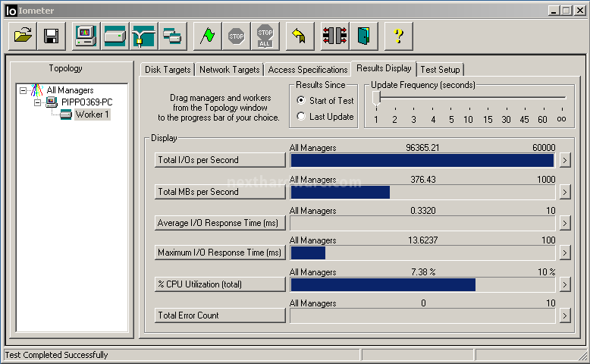
Task: Click the Total I/Os per Second button
Action: 220,160
